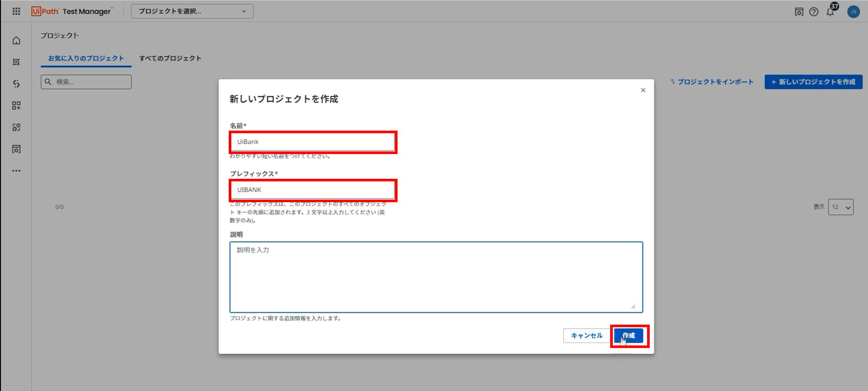This screenshot has height=391, width=868.
Task: Click the キャンセル button
Action: point(587,335)
